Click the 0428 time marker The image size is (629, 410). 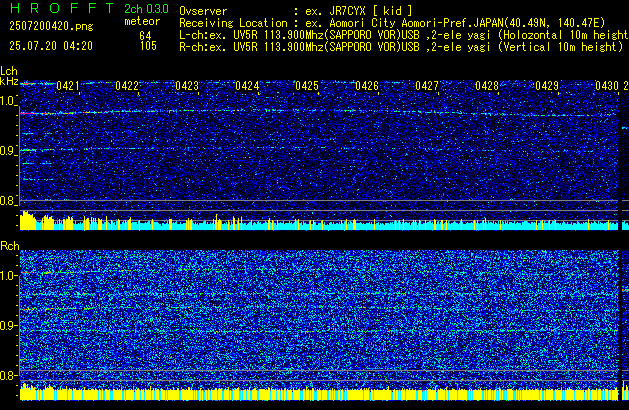coord(487,86)
